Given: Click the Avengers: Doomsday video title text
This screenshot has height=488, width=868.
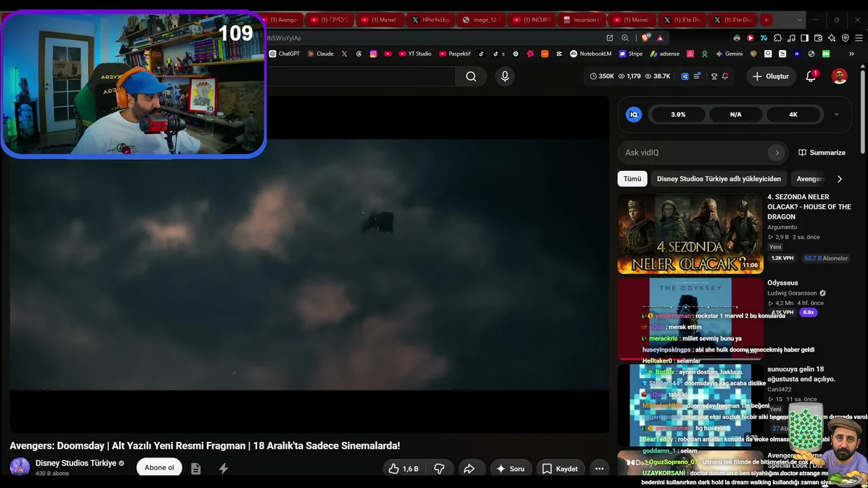Looking at the screenshot, I should point(205,445).
